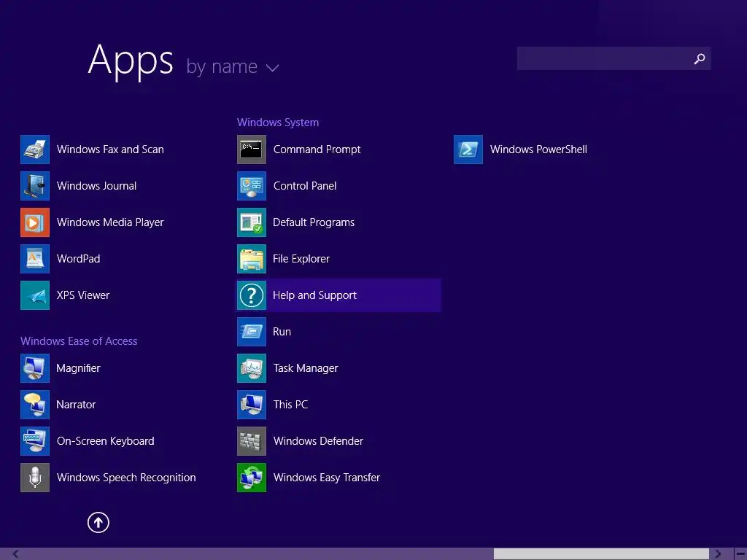The height and width of the screenshot is (560, 747).
Task: Click the 'XPS Viewer' label
Action: (83, 295)
